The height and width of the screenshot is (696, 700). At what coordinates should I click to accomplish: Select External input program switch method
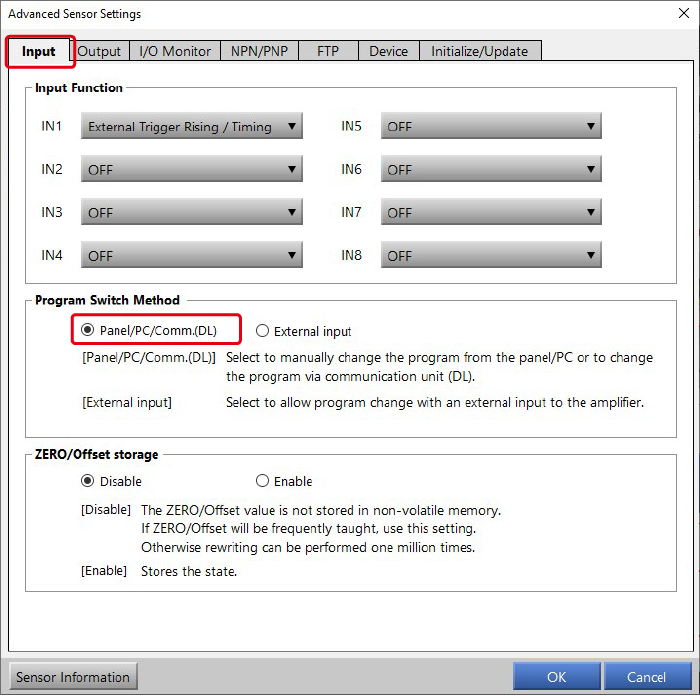coord(263,331)
